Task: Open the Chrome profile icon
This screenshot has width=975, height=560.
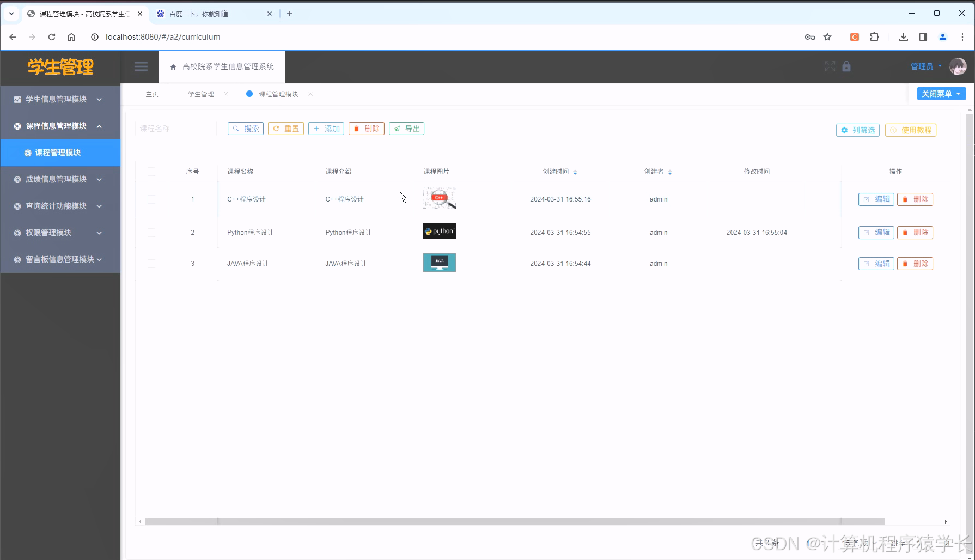Action: [x=943, y=37]
